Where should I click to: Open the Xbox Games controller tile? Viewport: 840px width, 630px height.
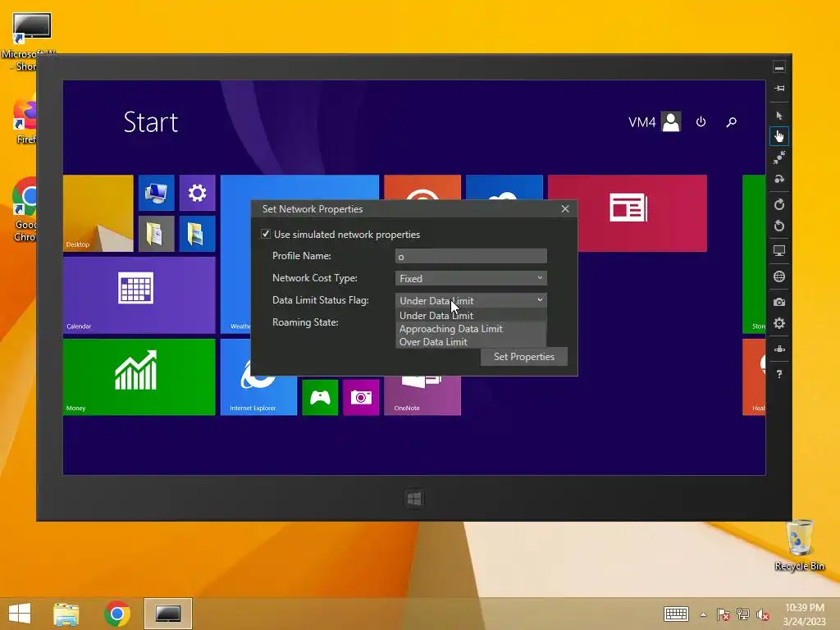[x=320, y=398]
